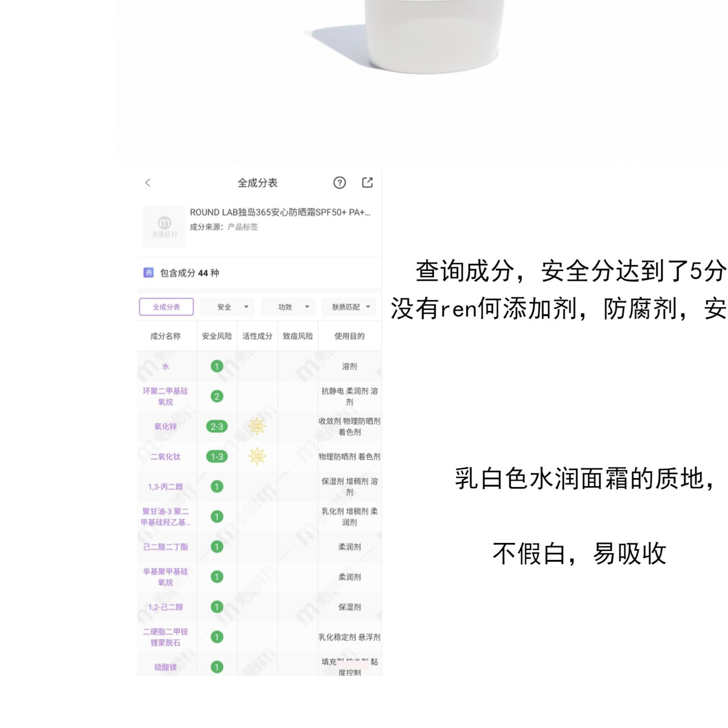Open the ingredient 1,3-丙二醇
Viewport: 728px width, 728px height.
(x=165, y=486)
